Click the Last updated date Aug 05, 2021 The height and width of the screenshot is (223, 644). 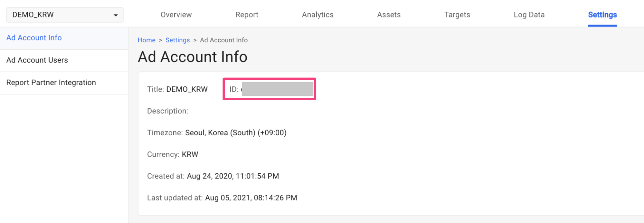tap(251, 198)
